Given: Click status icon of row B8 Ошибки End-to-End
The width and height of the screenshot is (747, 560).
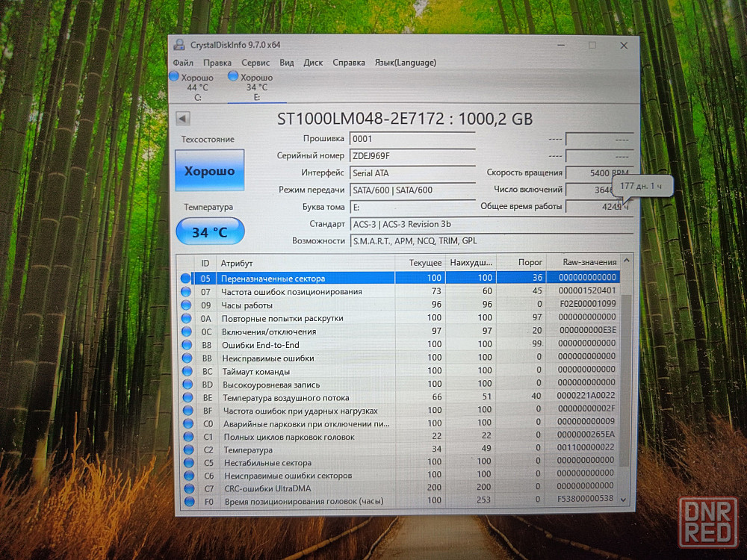Looking at the screenshot, I should (187, 345).
